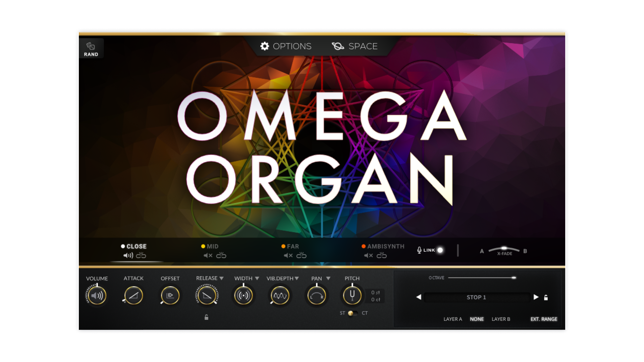Click the microphone icon next to LINK

[419, 250]
